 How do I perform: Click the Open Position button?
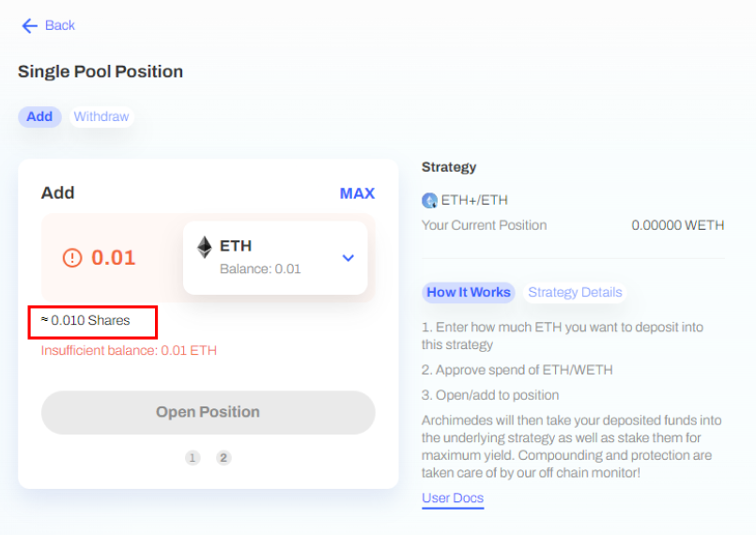click(208, 412)
